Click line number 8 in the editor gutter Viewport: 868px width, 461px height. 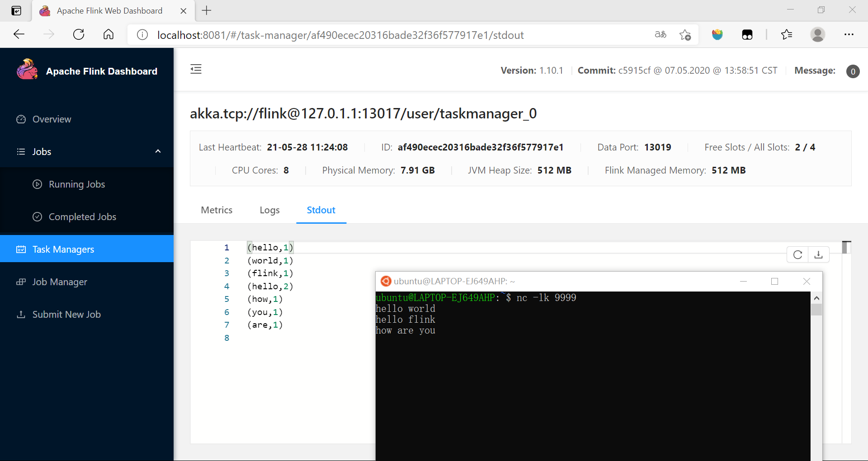pos(226,338)
